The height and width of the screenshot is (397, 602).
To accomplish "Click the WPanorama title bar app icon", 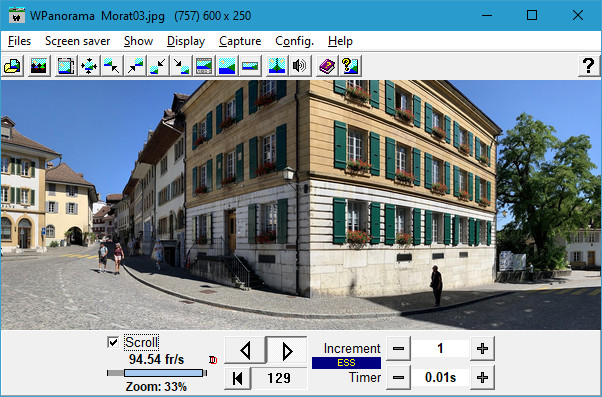I will click(17, 15).
